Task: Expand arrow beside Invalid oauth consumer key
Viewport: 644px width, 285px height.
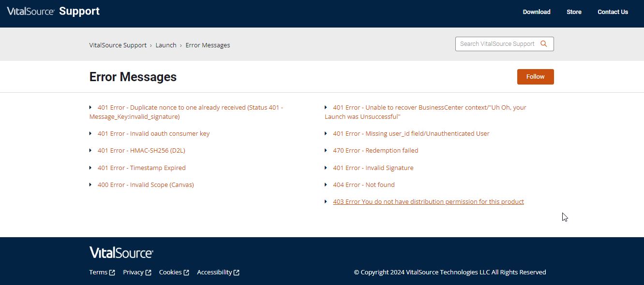Action: pyautogui.click(x=90, y=133)
